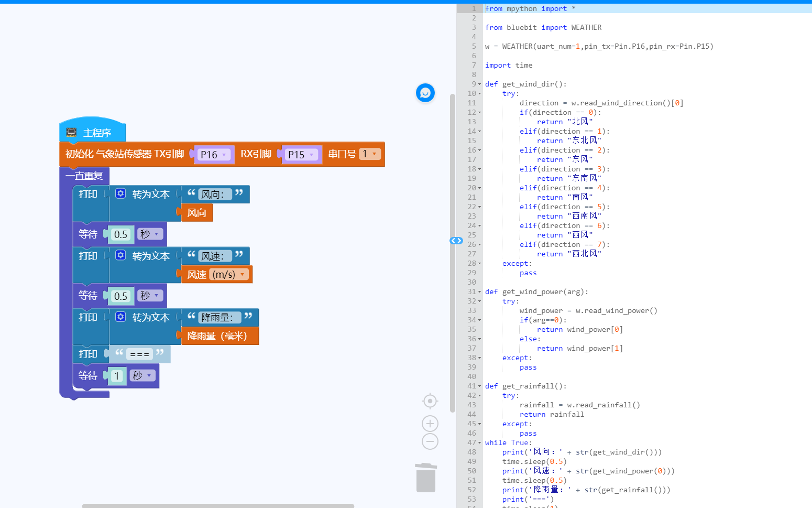Zoom in the block workspace
This screenshot has width=812, height=508.
[430, 424]
